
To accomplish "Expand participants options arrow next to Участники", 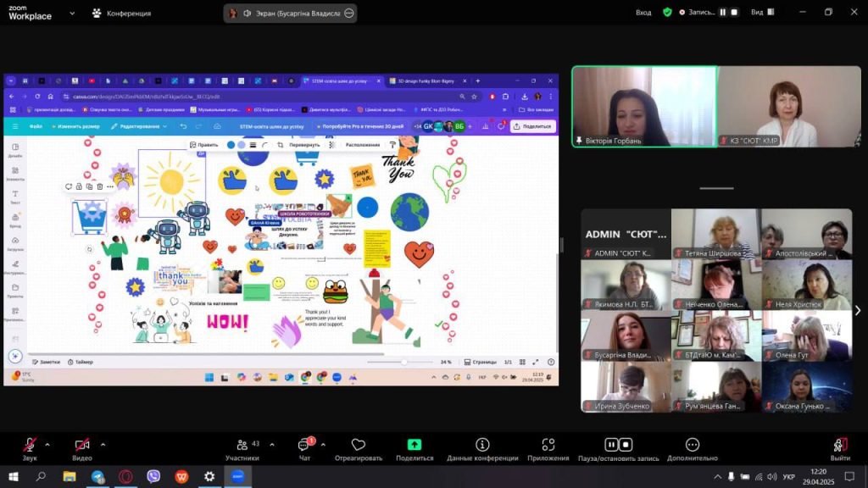I will click(x=272, y=444).
